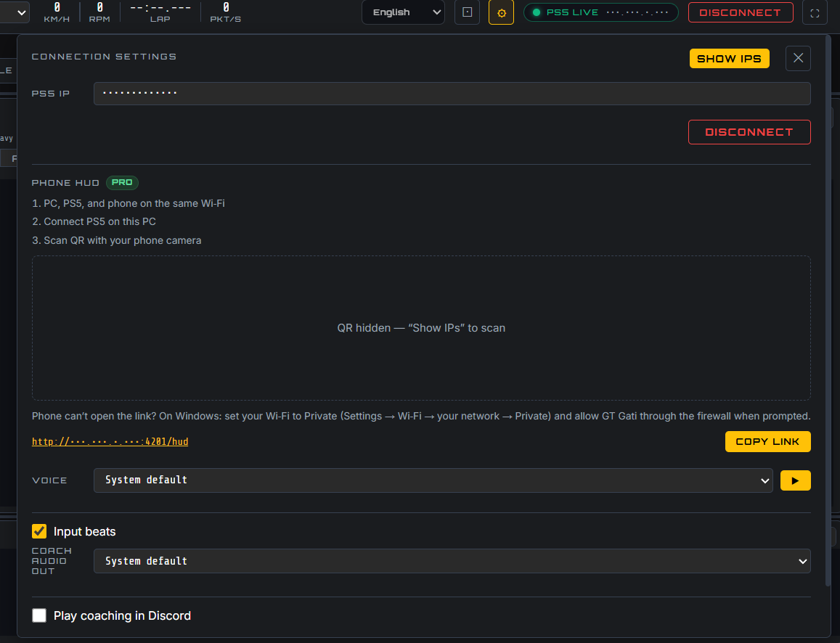Click the LAP time readout
Image resolution: width=840 pixels, height=643 pixels.
pos(160,12)
